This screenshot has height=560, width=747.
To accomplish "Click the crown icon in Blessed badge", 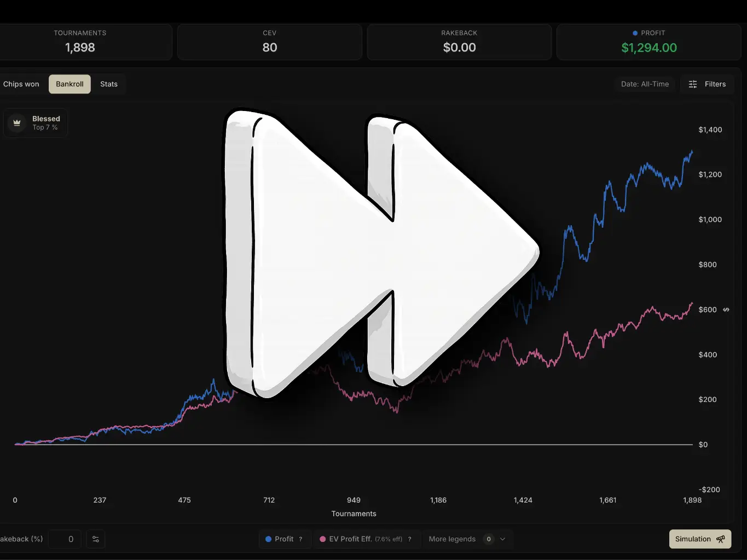I will click(17, 123).
